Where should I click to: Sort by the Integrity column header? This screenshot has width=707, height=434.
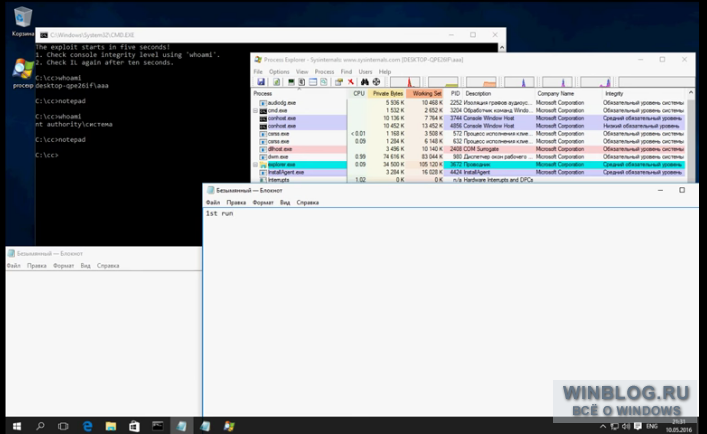pyautogui.click(x=644, y=93)
